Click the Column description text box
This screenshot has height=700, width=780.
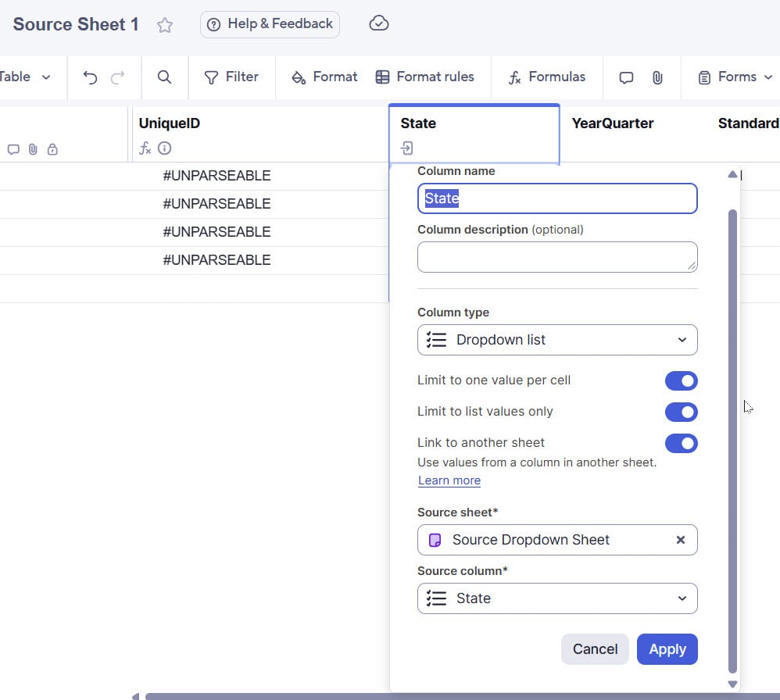[557, 257]
